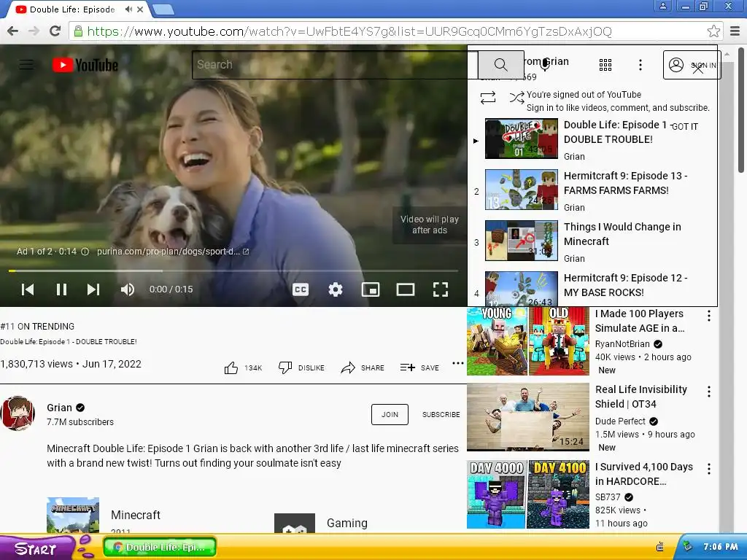Select playlist item Things I Would Change in Minecraft
The image size is (747, 560).
click(592, 241)
